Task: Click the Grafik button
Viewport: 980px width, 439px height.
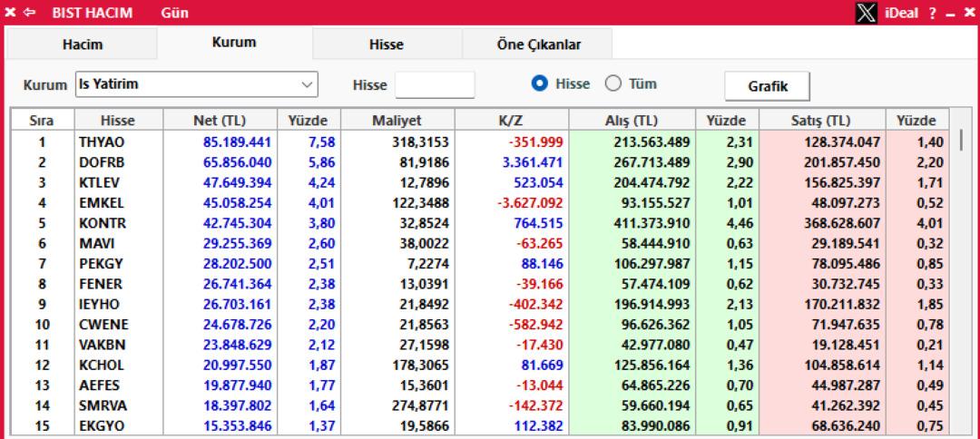Action: (x=768, y=86)
